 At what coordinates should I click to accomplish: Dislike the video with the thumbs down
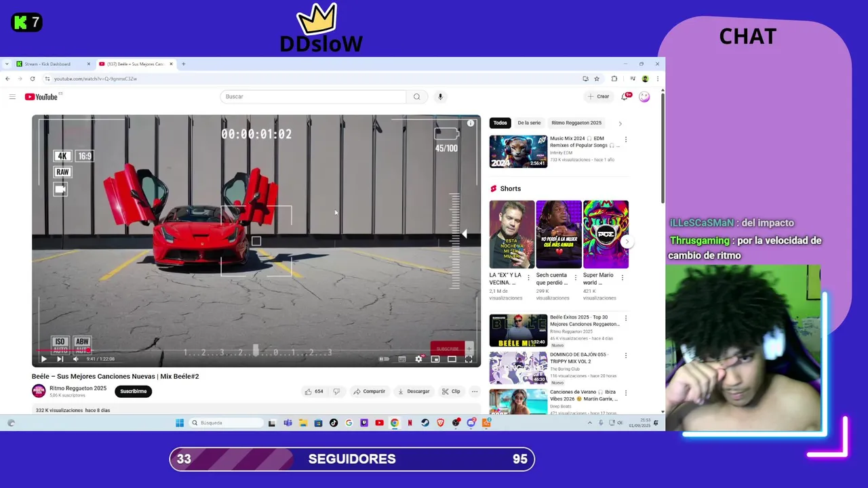(336, 391)
